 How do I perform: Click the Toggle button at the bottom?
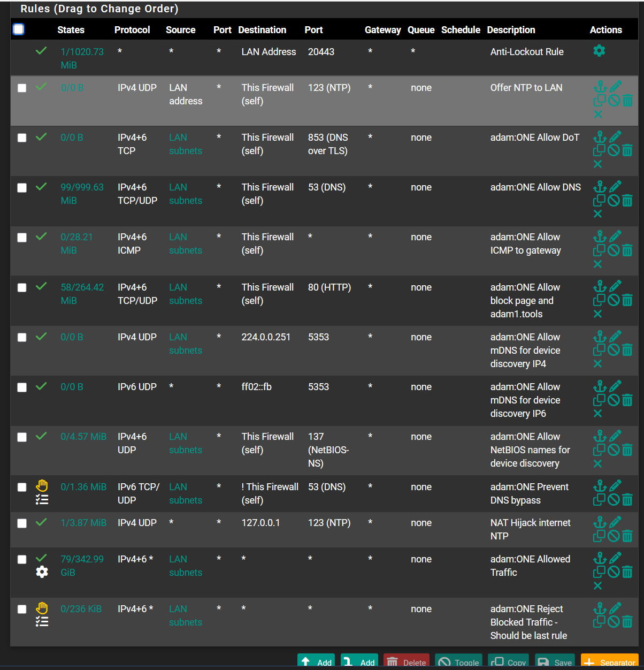(x=458, y=664)
